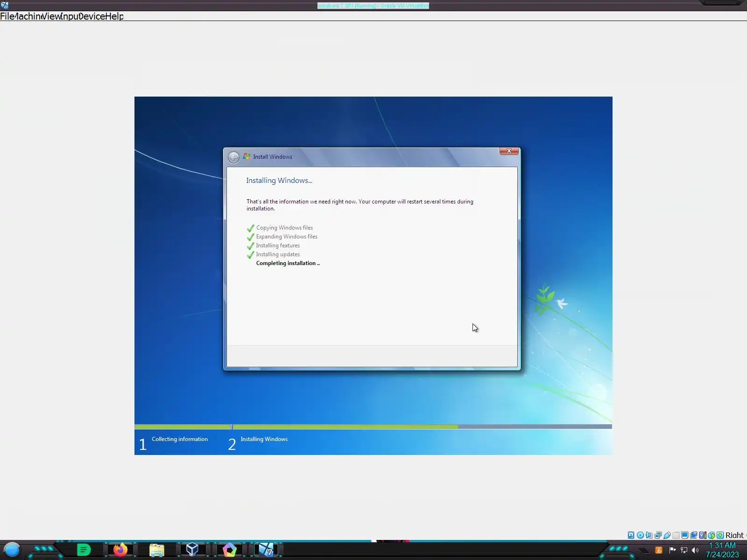Click the optical disc status icon
Viewport: 747px width, 560px height.
[x=640, y=535]
